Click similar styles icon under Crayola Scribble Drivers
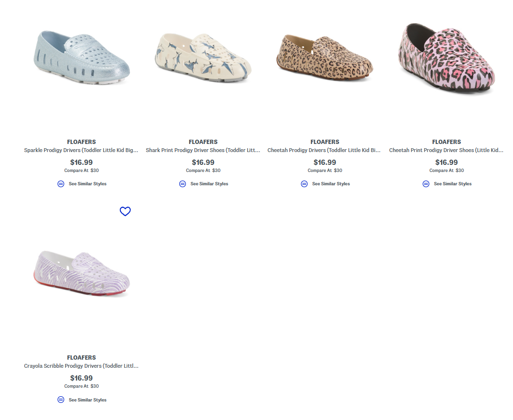Screen dimensions: 513x420 click(x=61, y=400)
